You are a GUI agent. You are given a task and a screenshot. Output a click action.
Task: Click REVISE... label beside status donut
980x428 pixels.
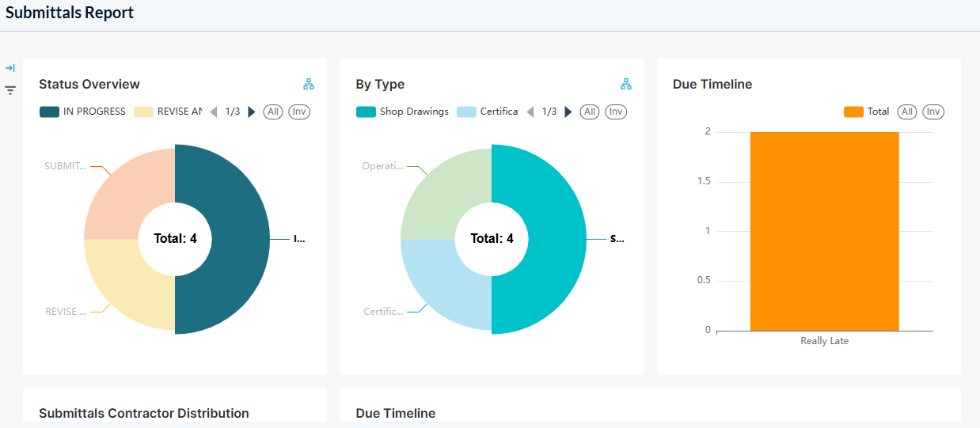66,312
